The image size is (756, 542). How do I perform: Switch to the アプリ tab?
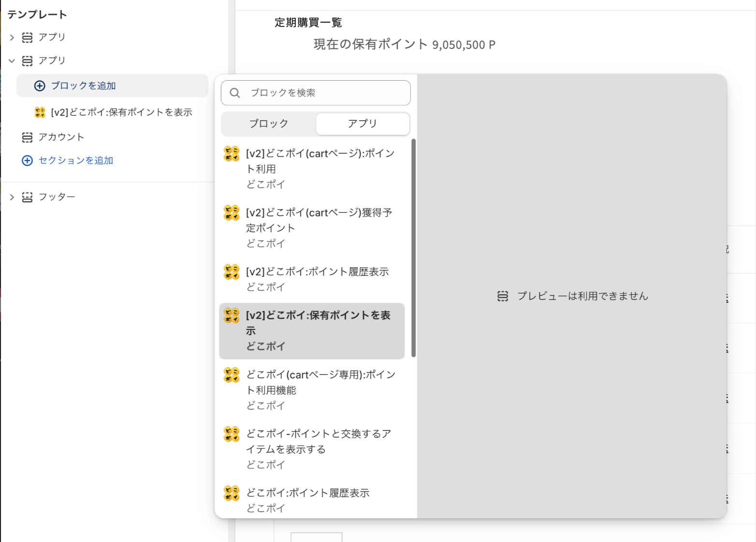tap(363, 124)
